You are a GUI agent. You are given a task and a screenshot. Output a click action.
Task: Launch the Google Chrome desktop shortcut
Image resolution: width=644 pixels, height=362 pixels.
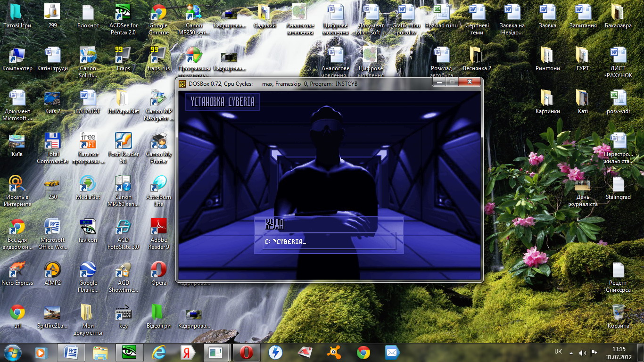pos(159,19)
